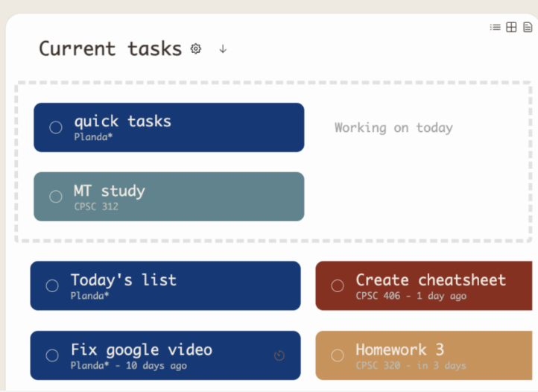
Task: Open the MT study card
Action: [x=169, y=197]
